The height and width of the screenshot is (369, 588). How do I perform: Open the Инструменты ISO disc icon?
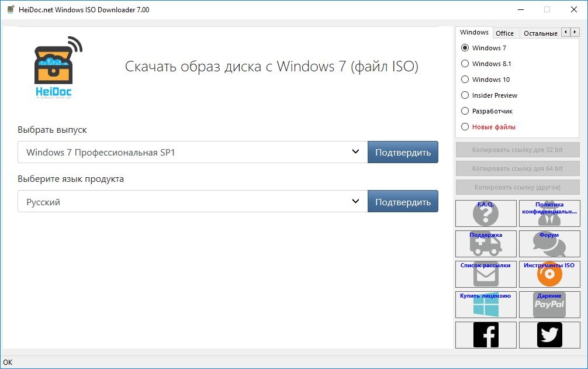(549, 274)
